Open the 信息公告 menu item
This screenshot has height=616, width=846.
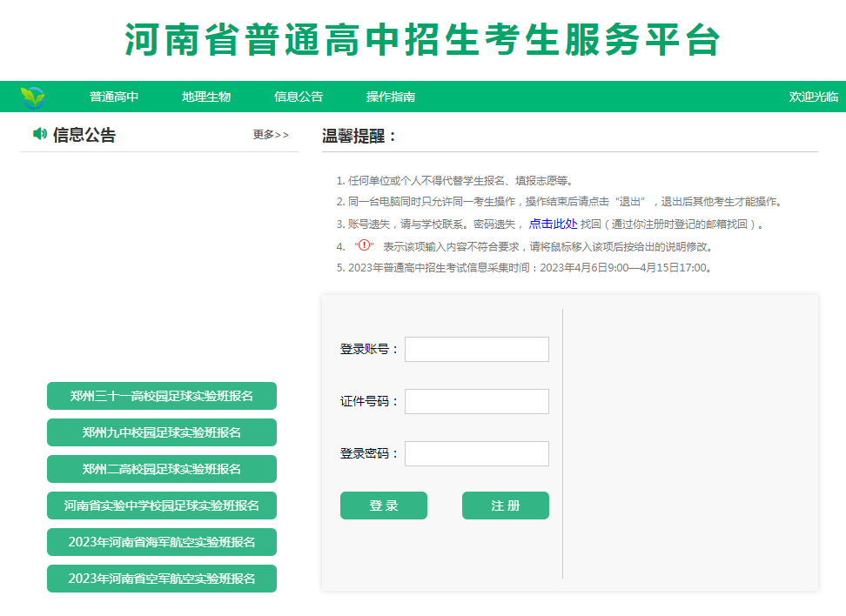point(299,97)
